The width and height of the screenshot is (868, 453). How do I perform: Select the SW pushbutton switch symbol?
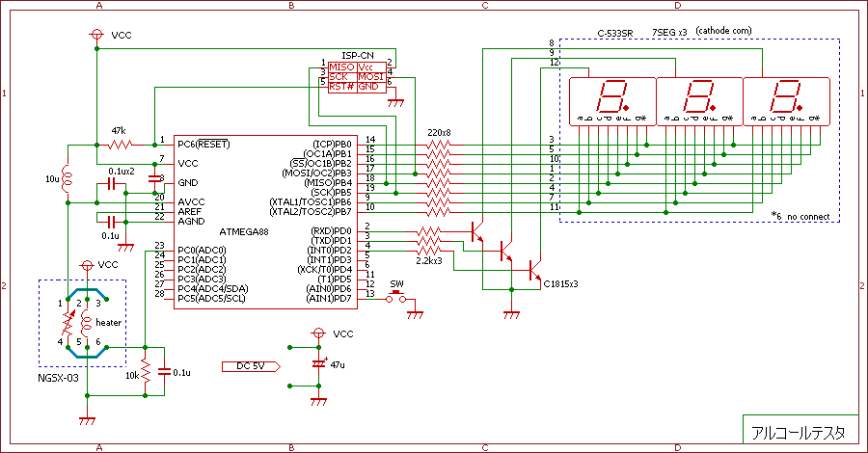pos(396,295)
